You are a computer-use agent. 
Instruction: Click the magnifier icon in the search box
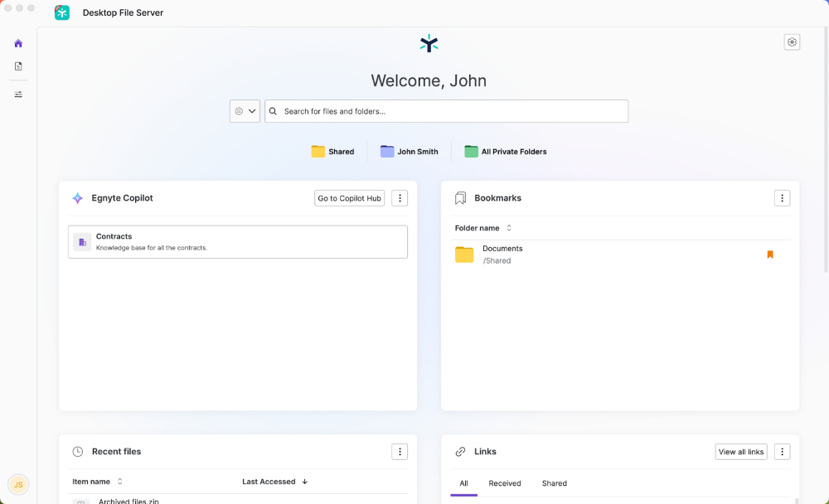pos(273,111)
